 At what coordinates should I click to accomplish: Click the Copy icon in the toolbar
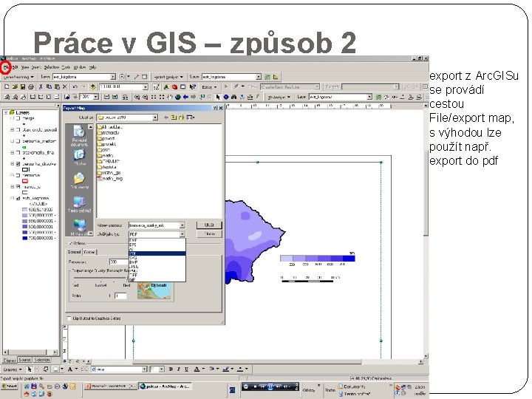[x=49, y=87]
